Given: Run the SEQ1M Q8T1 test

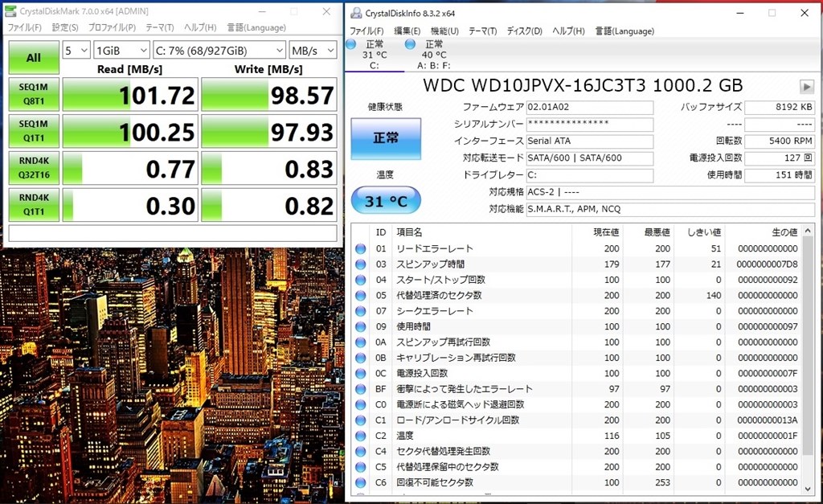Looking at the screenshot, I should (x=34, y=95).
